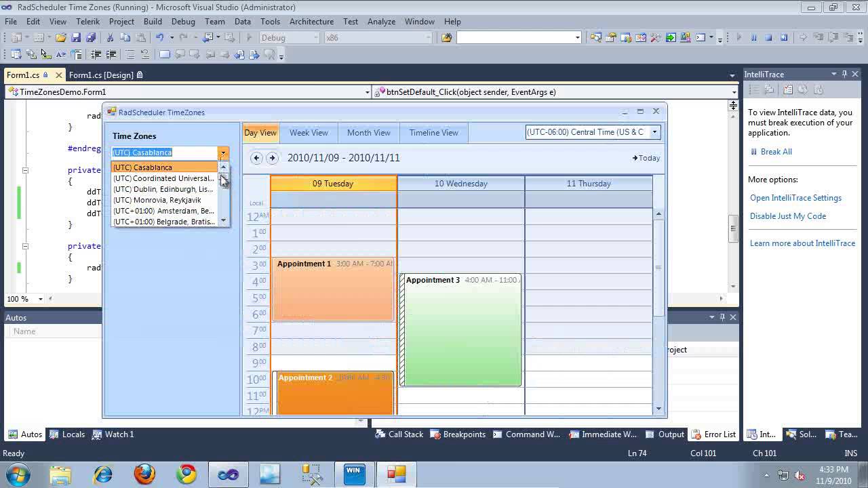Click the Time Zones combo box arrow
Screen dimensions: 868x488
pos(223,152)
